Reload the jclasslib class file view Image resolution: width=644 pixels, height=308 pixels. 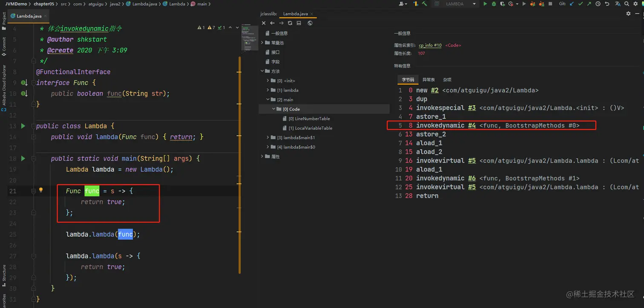[x=290, y=23]
